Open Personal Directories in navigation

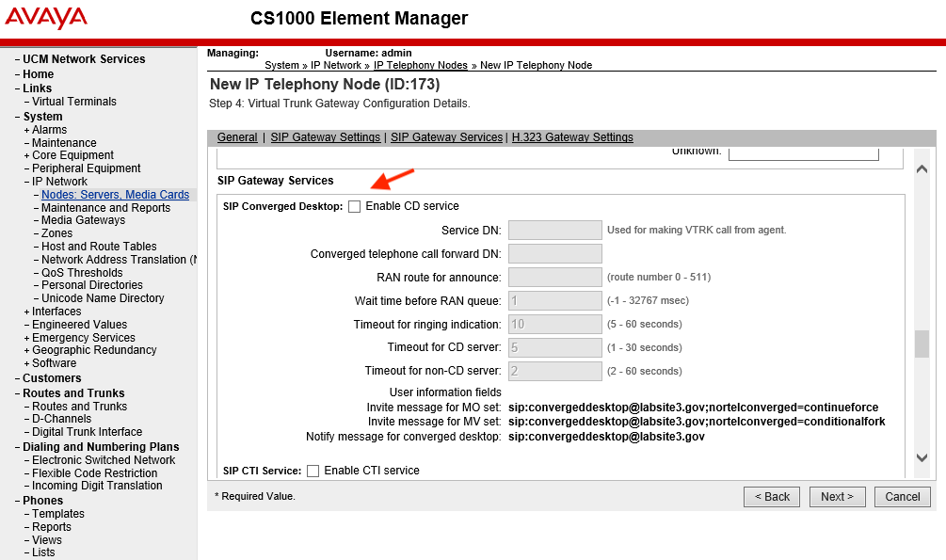point(91,285)
